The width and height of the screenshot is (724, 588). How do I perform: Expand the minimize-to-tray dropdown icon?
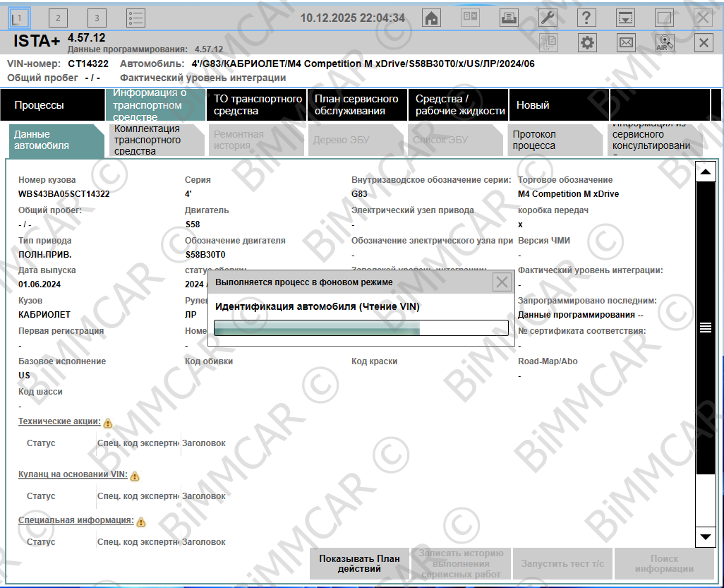pyautogui.click(x=625, y=18)
